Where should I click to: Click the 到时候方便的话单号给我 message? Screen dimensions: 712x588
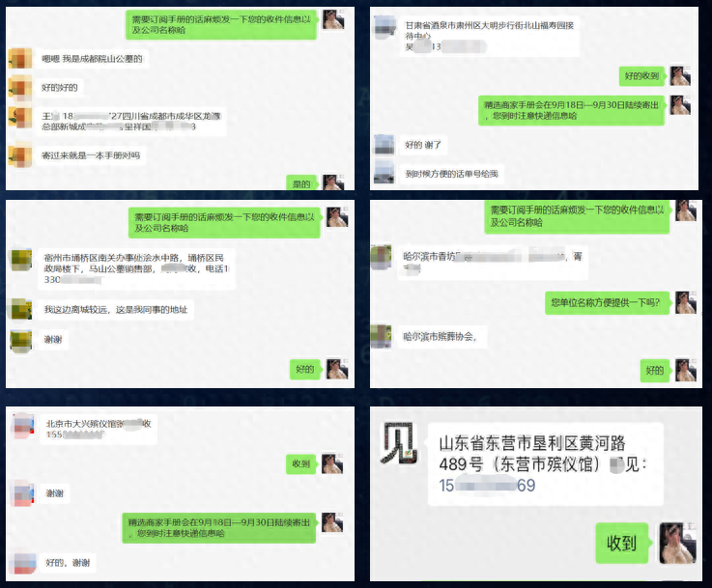tap(451, 174)
